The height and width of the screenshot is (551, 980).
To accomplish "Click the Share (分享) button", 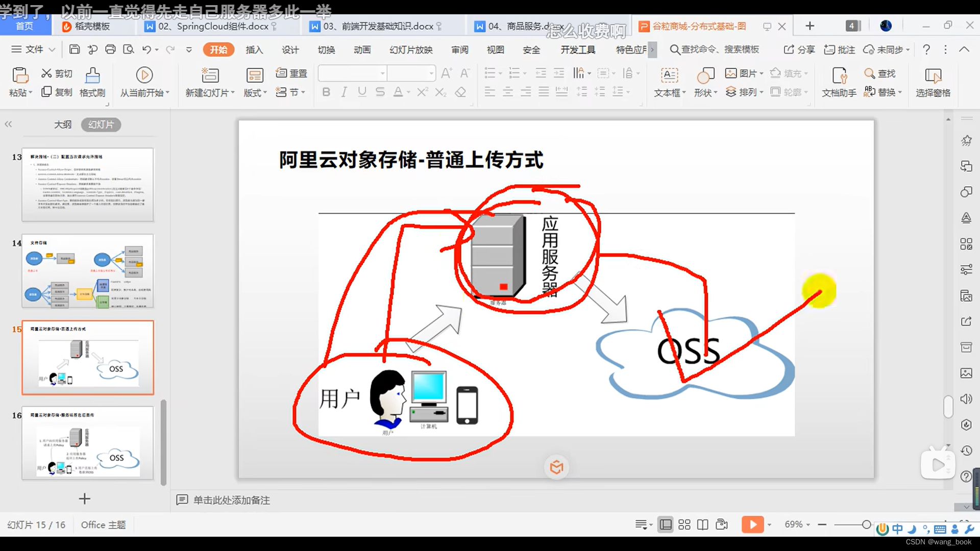I will (x=799, y=49).
